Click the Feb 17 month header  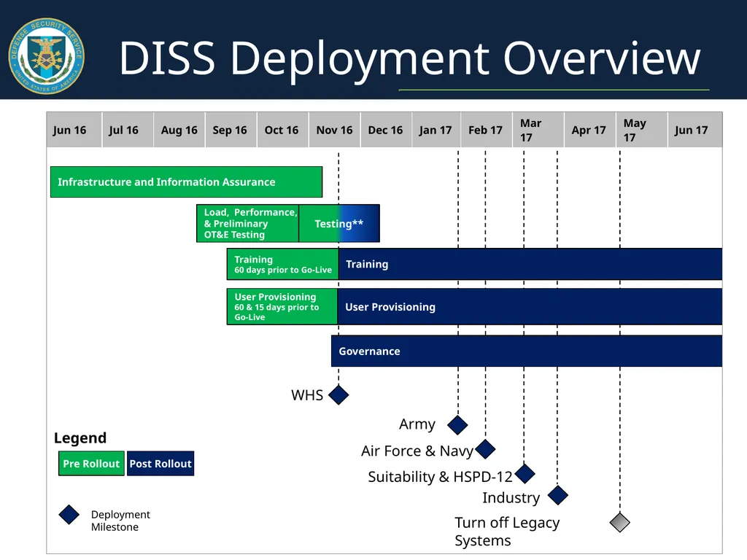(x=487, y=130)
